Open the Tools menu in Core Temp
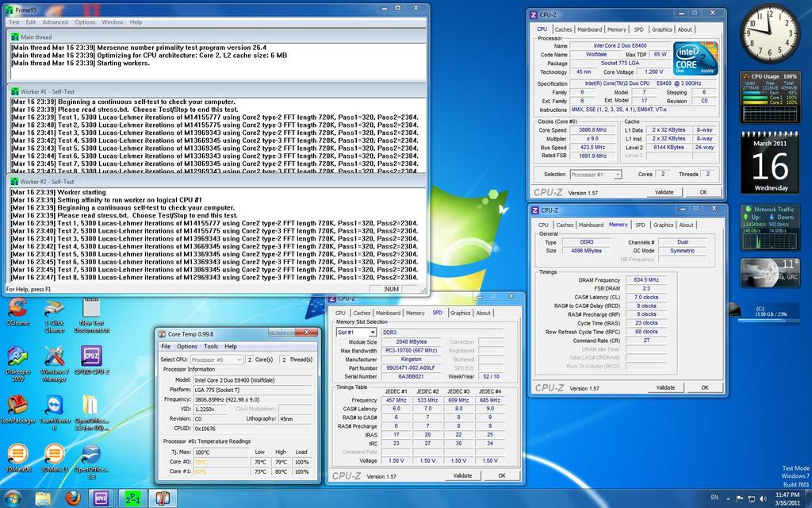 [x=211, y=346]
